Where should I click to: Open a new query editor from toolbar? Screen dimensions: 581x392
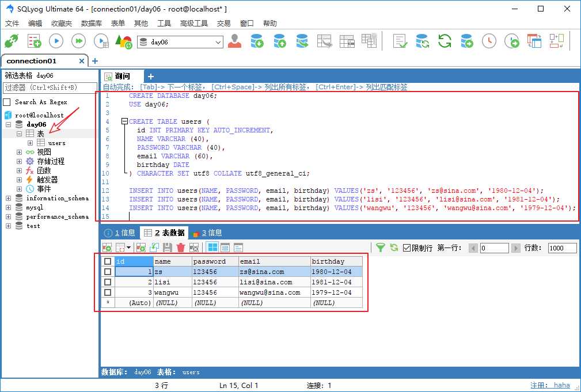pyautogui.click(x=34, y=41)
